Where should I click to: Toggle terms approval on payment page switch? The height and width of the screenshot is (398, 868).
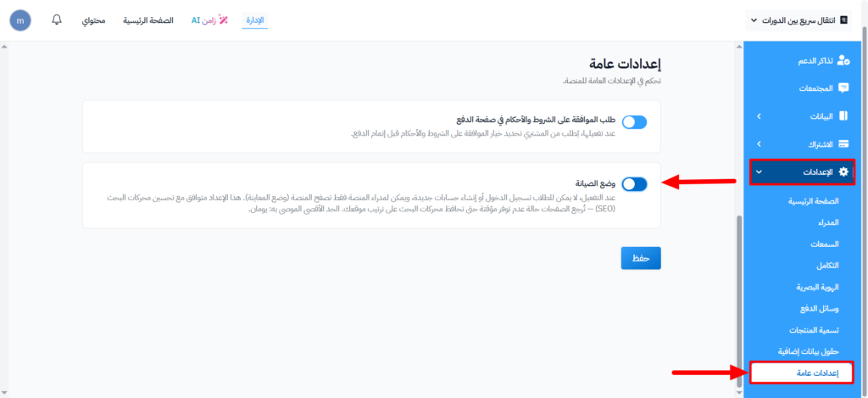coord(634,122)
